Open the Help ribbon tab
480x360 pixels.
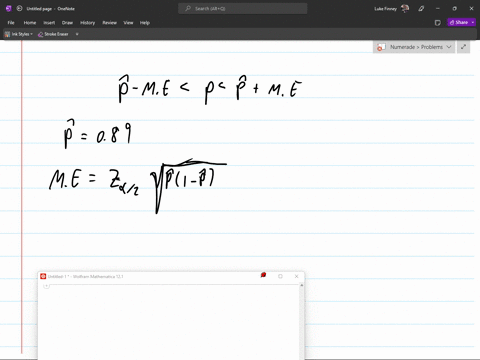coord(145,23)
